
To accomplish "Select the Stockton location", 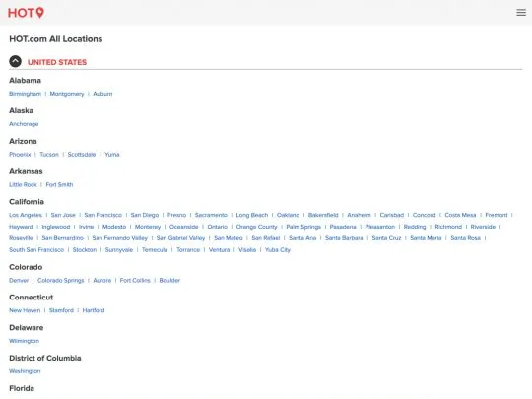I will click(x=85, y=249).
